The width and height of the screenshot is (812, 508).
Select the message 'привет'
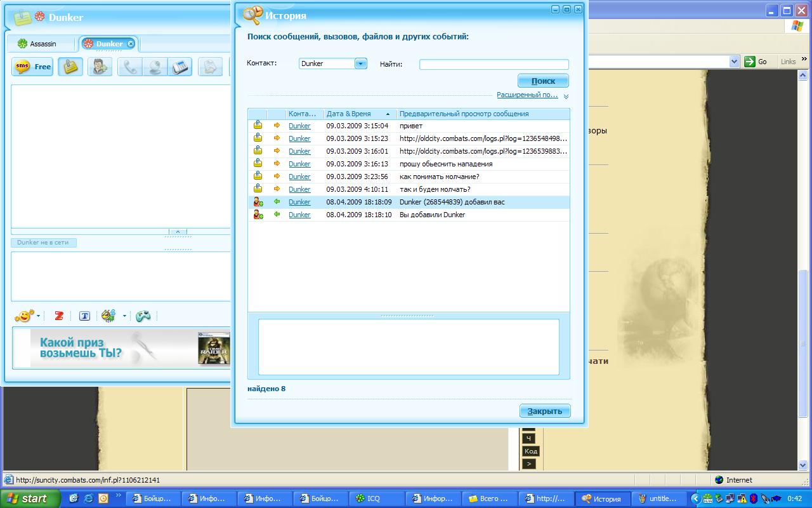tap(411, 126)
